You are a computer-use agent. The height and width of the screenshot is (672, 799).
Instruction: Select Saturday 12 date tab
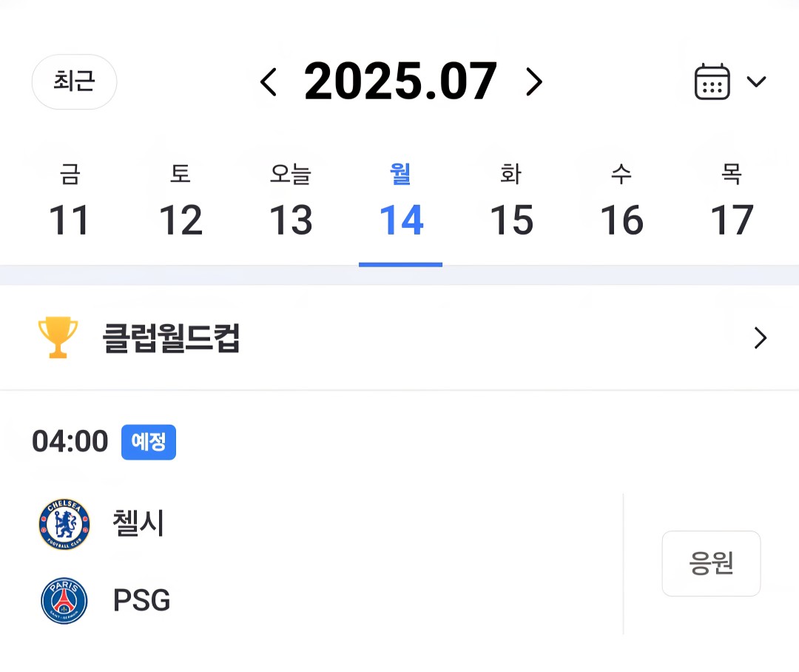point(181,203)
